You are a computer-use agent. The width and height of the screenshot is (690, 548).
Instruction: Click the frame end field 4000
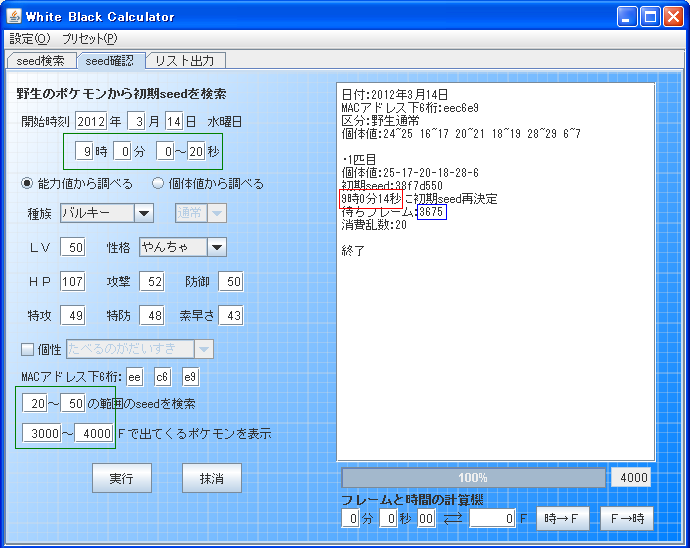click(94, 434)
